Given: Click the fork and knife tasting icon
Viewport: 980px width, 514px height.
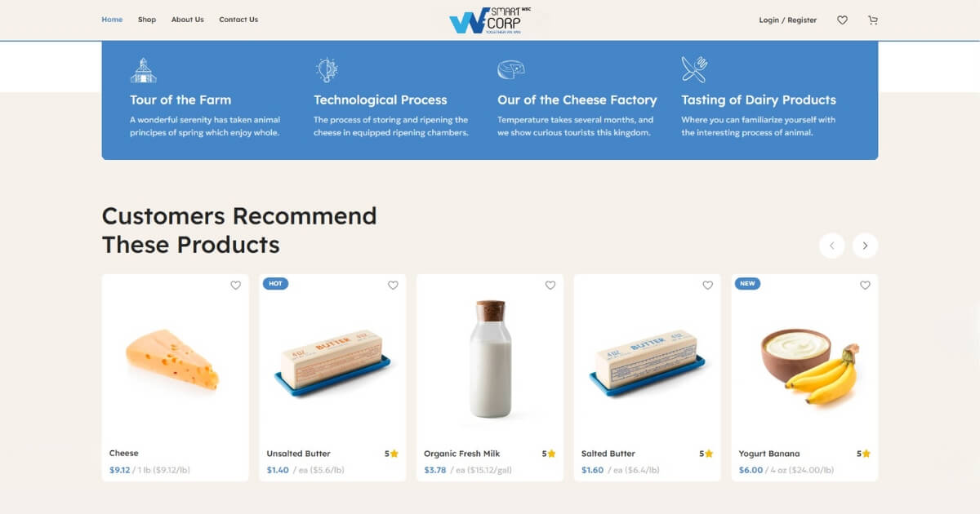Looking at the screenshot, I should tap(694, 69).
